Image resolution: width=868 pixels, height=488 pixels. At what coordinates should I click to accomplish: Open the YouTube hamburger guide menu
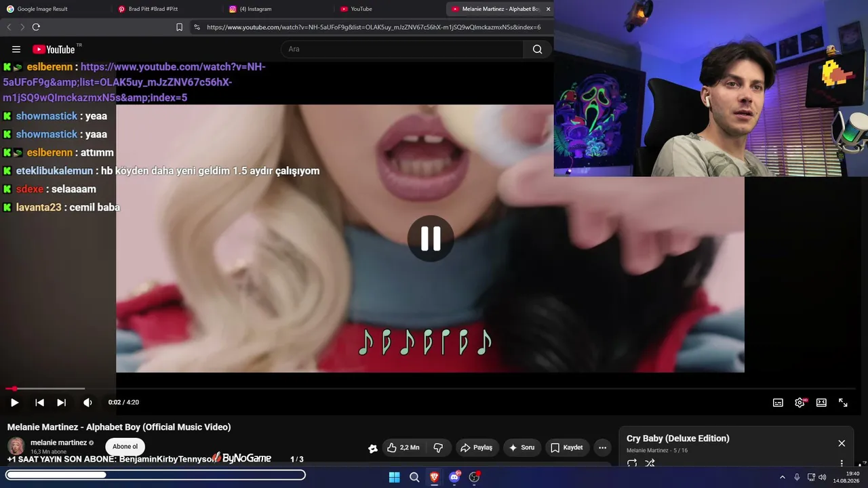coord(16,49)
